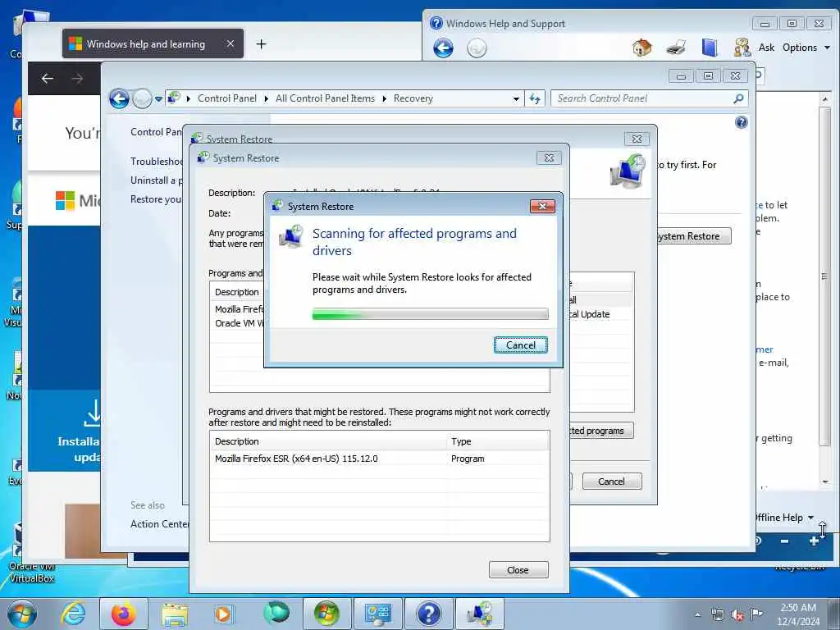Screen dimensions: 840x630
Task: Open Windows Explorer from taskbar
Action: coord(175,614)
